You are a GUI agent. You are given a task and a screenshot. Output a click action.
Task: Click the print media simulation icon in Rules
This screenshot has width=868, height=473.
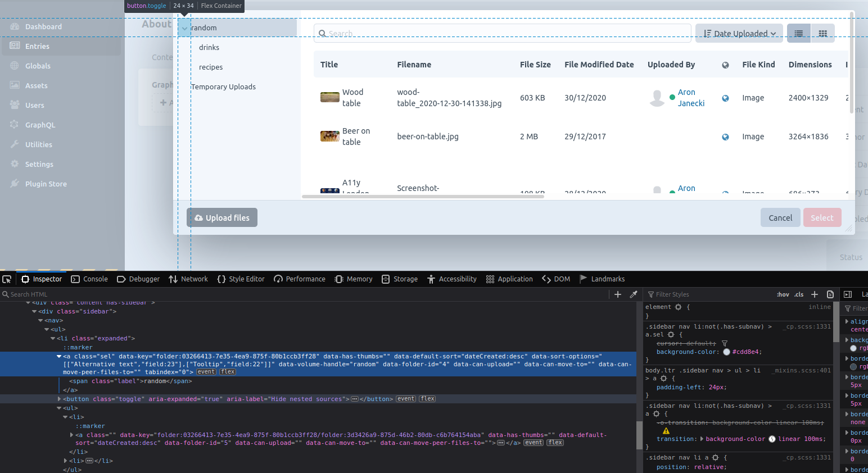pos(830,294)
